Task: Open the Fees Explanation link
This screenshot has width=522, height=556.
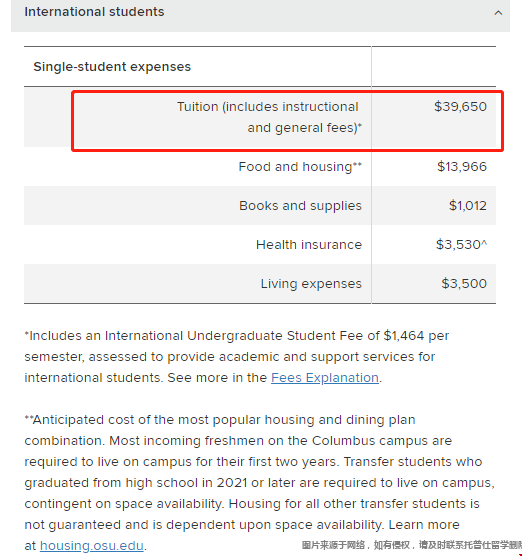Action: pyautogui.click(x=325, y=378)
